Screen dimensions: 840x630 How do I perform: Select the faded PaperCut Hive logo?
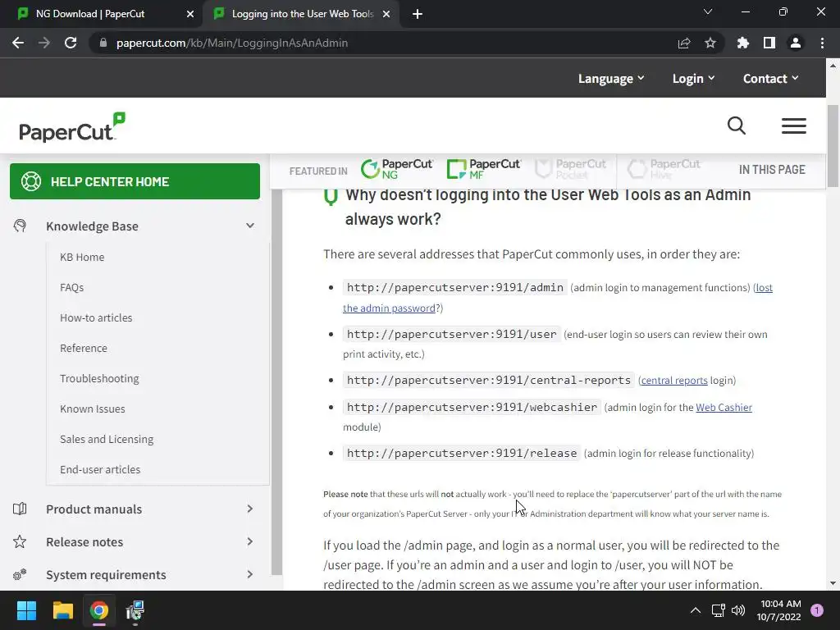664,169
